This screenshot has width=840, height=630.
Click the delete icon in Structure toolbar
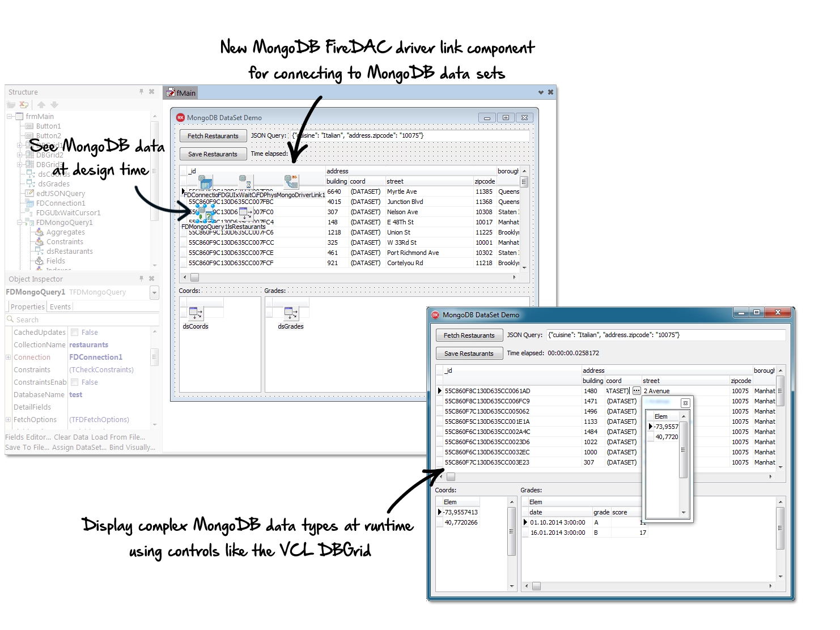(24, 105)
